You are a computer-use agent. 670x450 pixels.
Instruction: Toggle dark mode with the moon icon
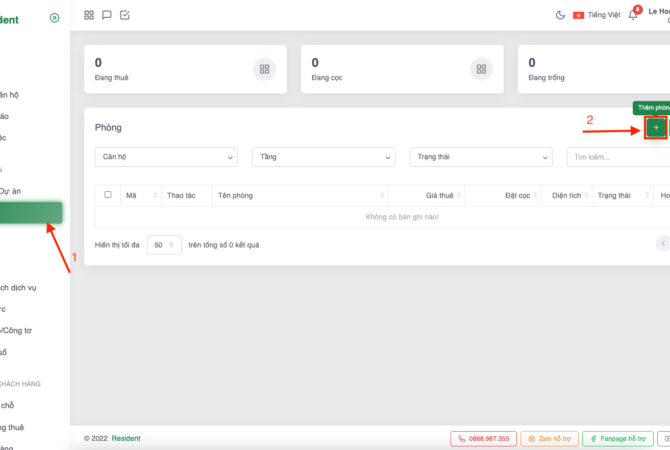pos(560,15)
